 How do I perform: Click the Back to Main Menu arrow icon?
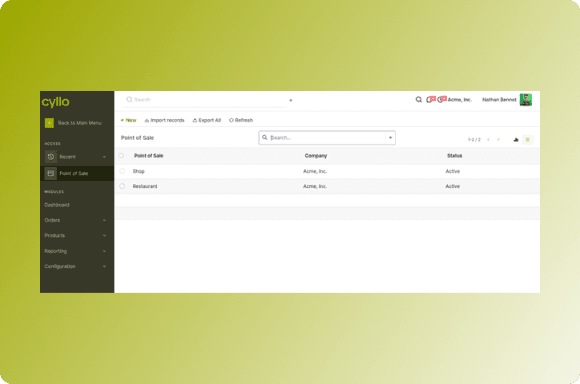pos(49,123)
